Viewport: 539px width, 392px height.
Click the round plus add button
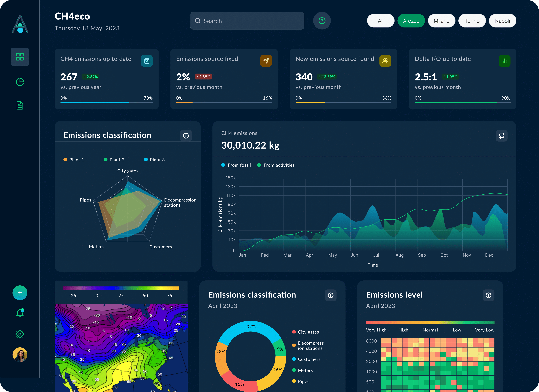pos(20,293)
